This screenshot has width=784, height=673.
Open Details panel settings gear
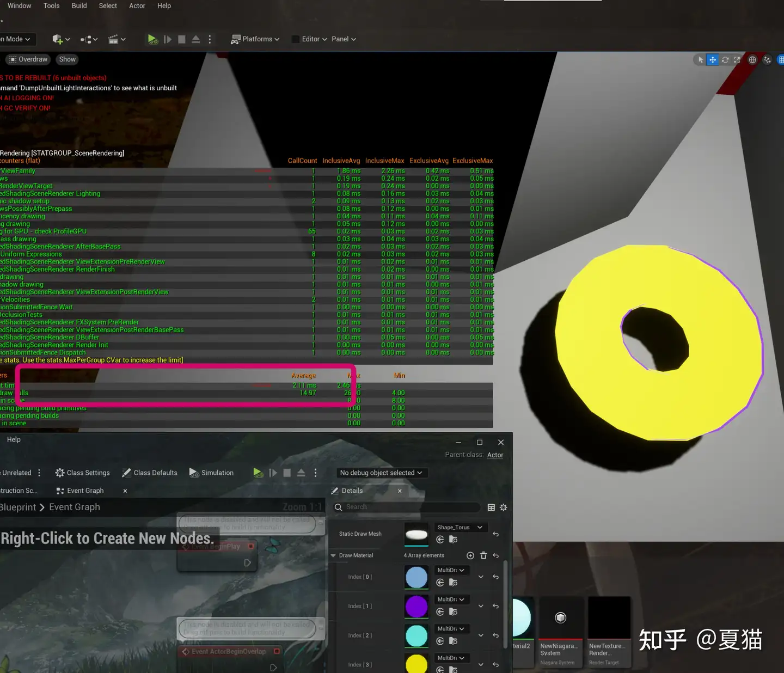(503, 507)
